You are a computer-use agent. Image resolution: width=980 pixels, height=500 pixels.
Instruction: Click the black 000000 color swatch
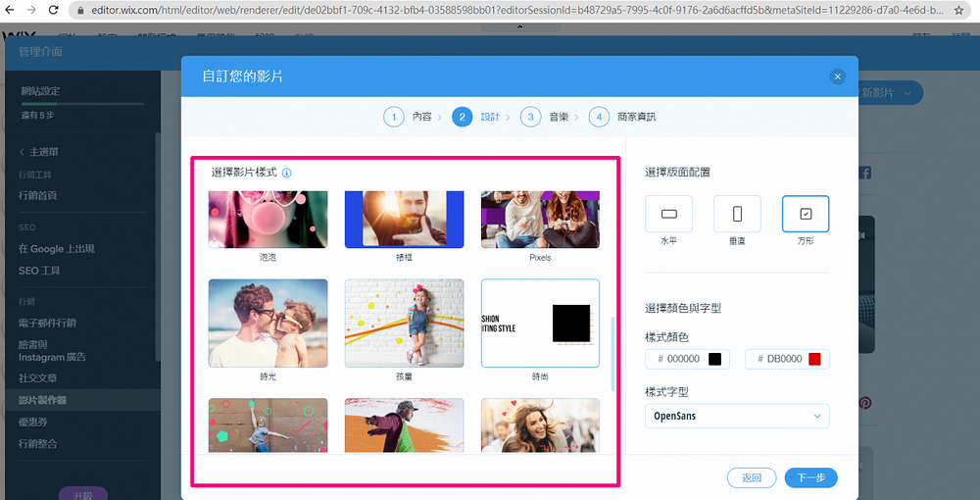click(x=714, y=359)
